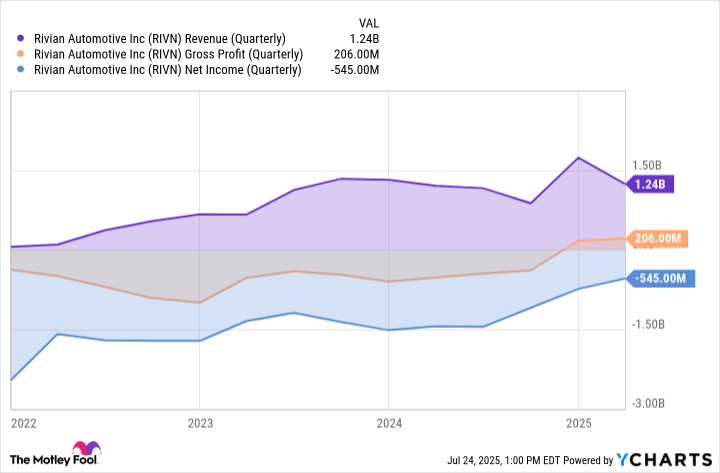Select the Rivian Revenue (Quarterly) legend label

click(160, 39)
